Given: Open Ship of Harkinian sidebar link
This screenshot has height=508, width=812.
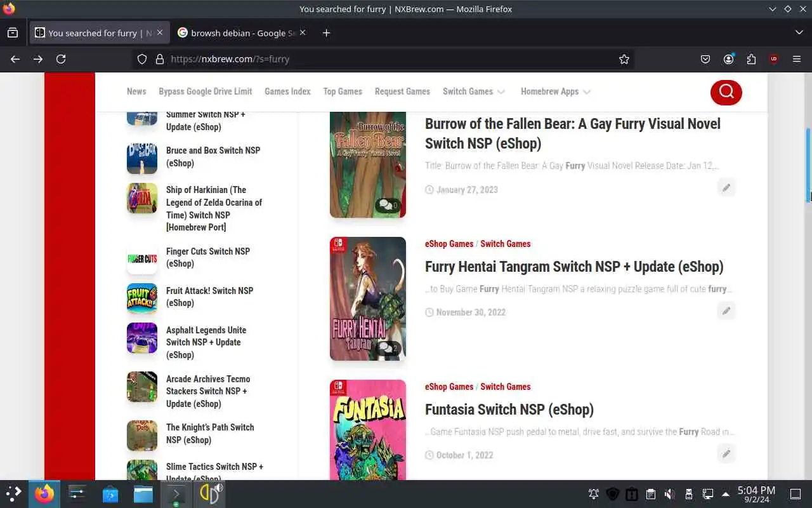Looking at the screenshot, I should coord(214,208).
